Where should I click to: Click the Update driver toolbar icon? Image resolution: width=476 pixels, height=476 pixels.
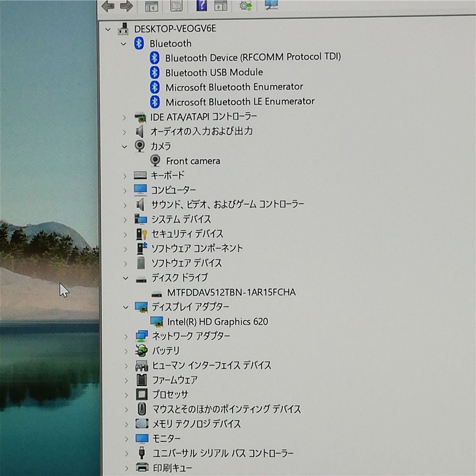click(246, 6)
